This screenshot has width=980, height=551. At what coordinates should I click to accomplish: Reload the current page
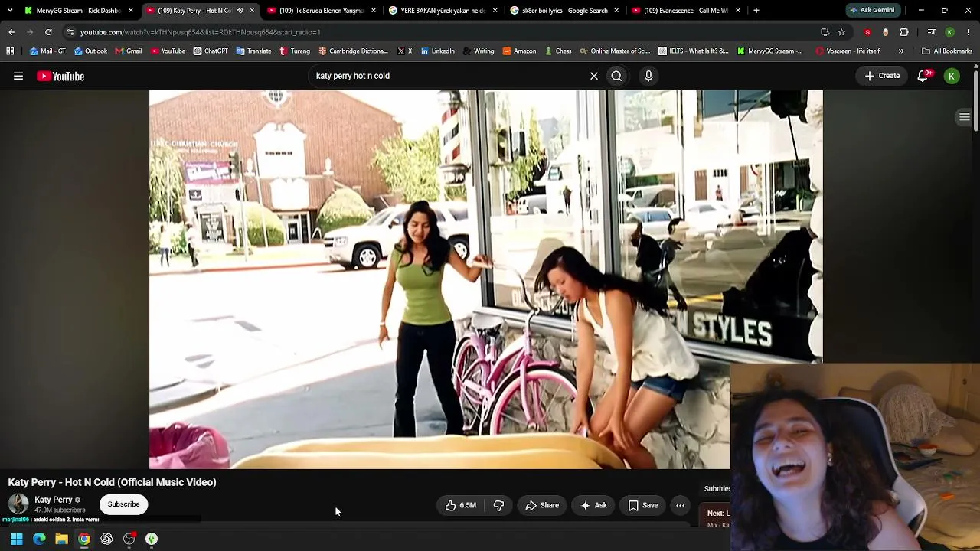tap(48, 32)
